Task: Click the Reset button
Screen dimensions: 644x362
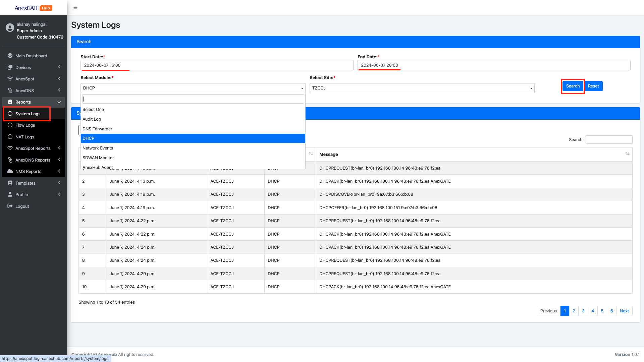Action: pos(593,86)
